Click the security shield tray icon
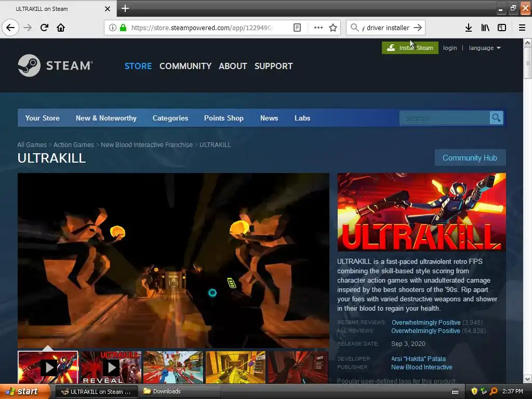Screen dimensions: 532x399 (x=474, y=391)
